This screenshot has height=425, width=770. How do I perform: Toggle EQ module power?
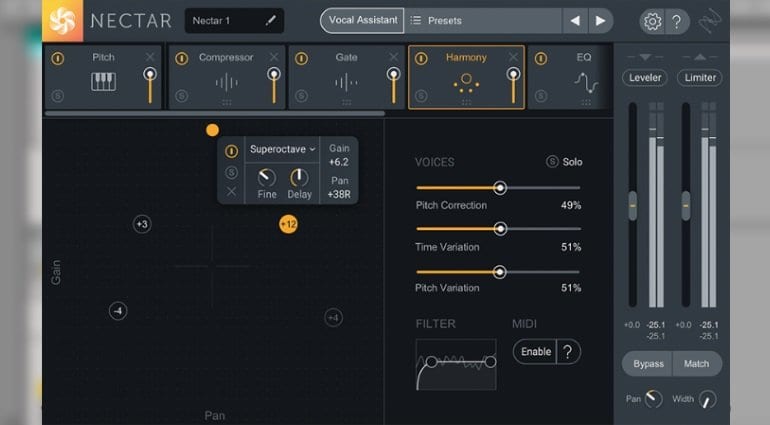point(541,58)
